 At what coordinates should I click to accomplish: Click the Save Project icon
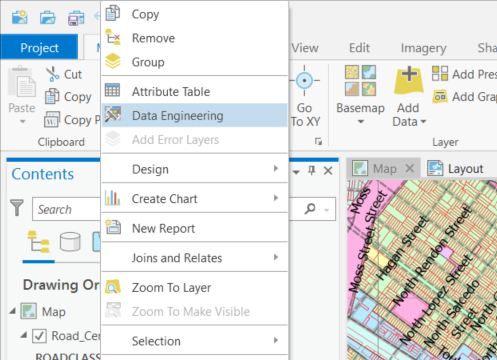[76, 18]
